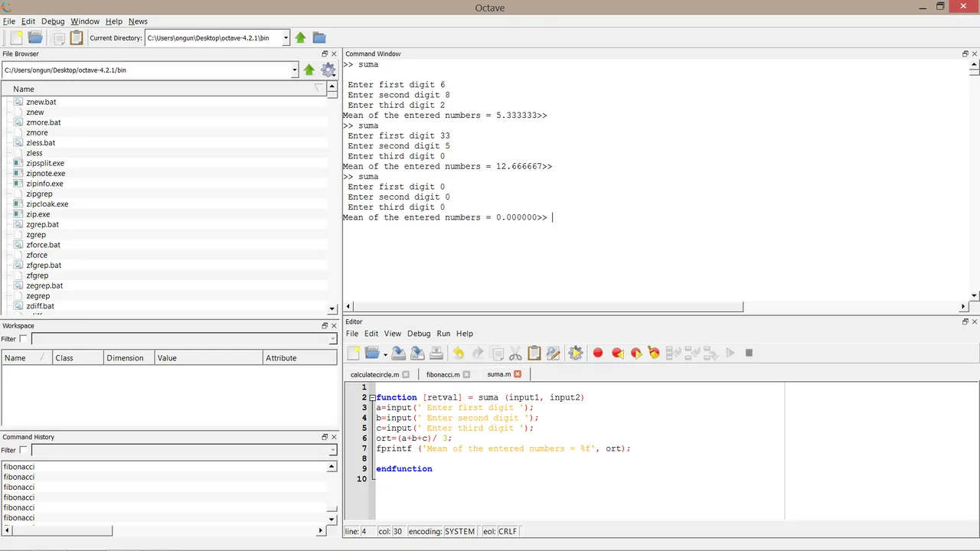Viewport: 980px width, 551px height.
Task: Click Copy icon in main toolbar
Action: 58,37
